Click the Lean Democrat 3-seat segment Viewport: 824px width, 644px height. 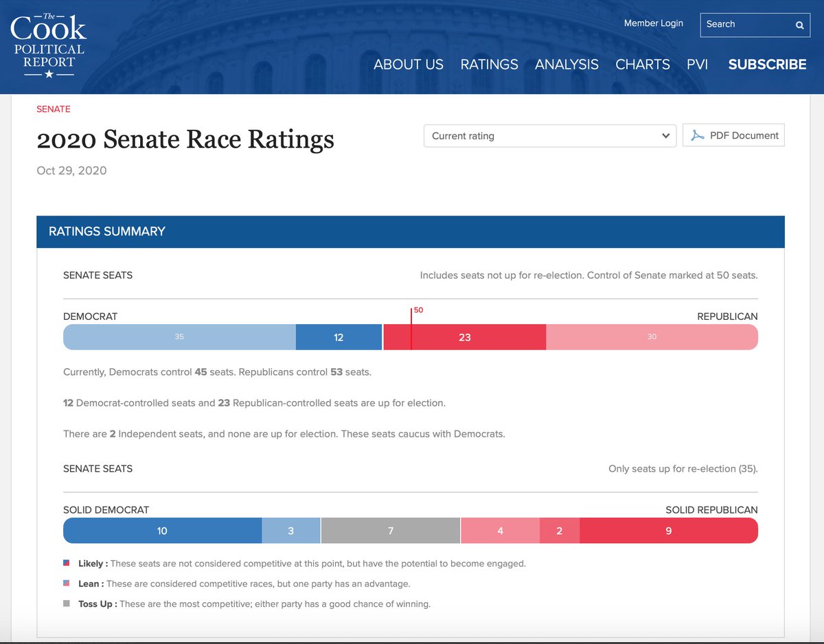click(x=291, y=531)
